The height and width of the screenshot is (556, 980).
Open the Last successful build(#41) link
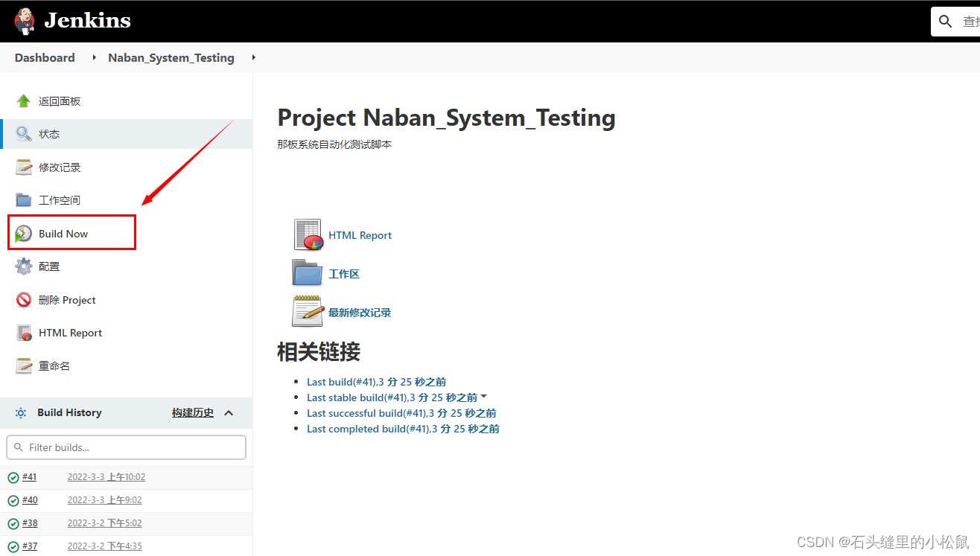click(401, 413)
